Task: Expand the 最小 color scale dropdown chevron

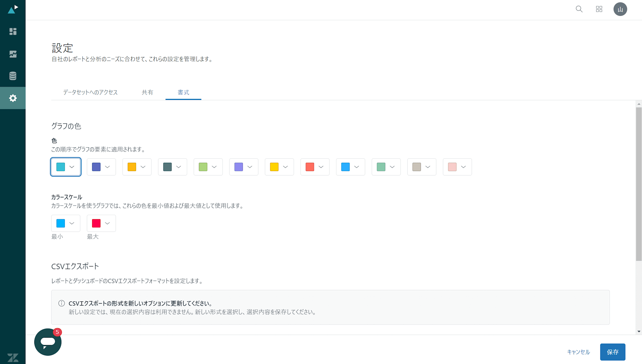Action: pos(72,223)
